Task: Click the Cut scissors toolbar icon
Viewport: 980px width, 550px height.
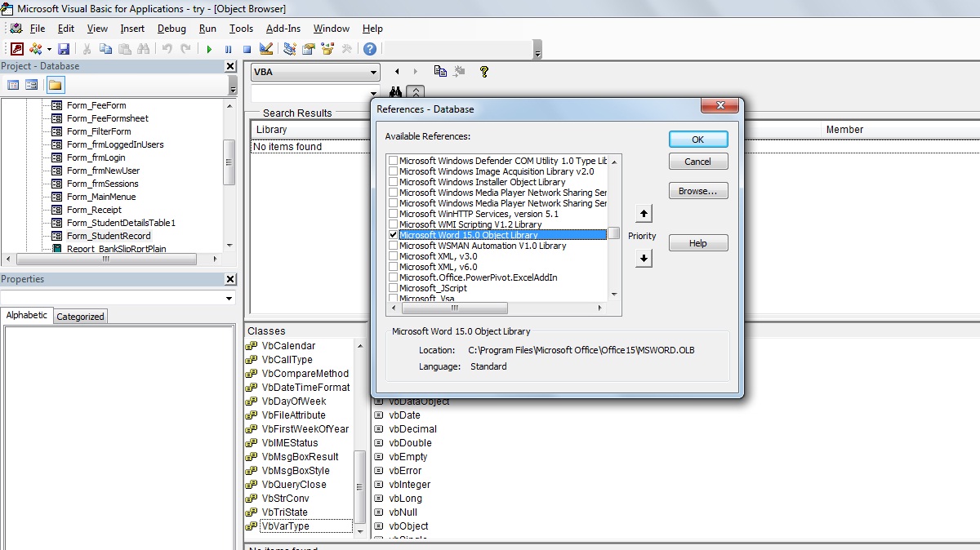Action: pyautogui.click(x=87, y=49)
